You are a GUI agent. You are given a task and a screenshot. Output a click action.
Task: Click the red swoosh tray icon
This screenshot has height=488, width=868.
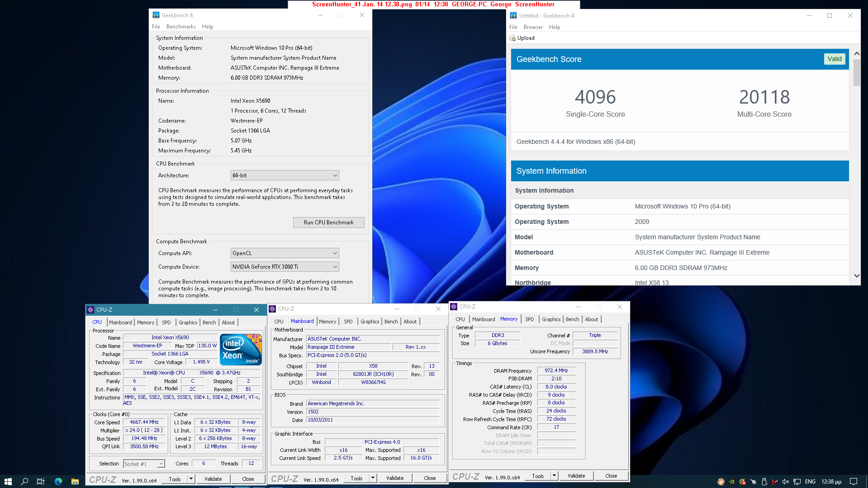[x=775, y=482]
